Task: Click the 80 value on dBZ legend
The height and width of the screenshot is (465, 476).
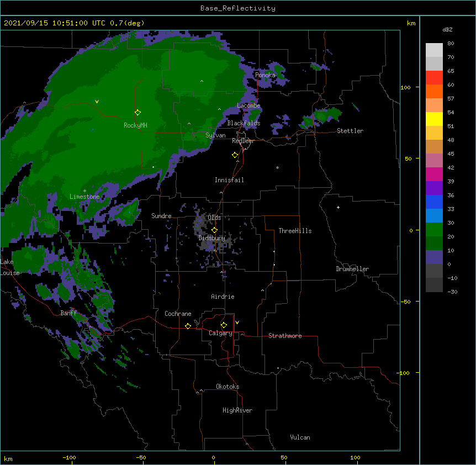Action: coord(451,44)
